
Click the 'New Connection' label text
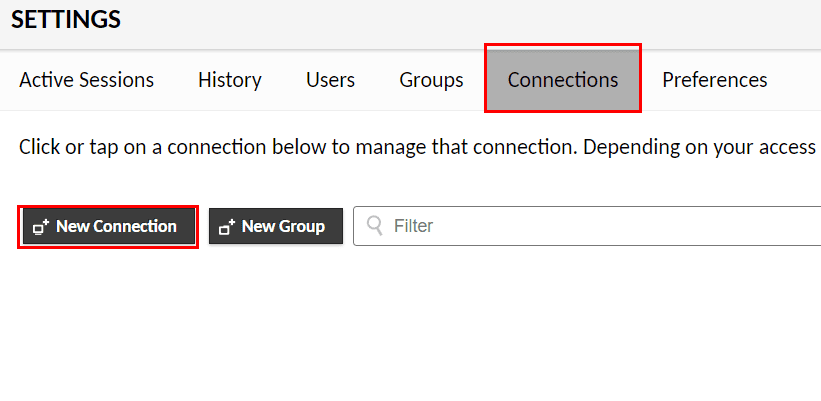116,227
